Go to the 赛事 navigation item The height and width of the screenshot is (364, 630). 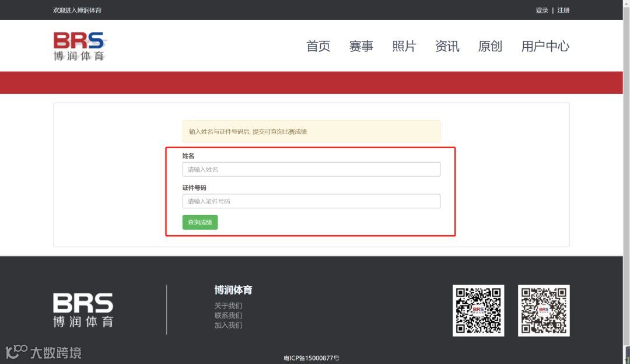pos(361,46)
